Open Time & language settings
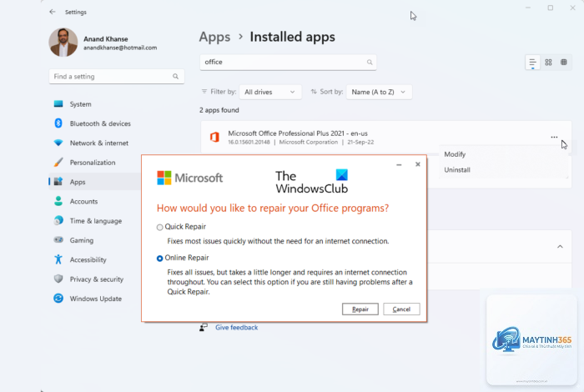 pos(95,221)
